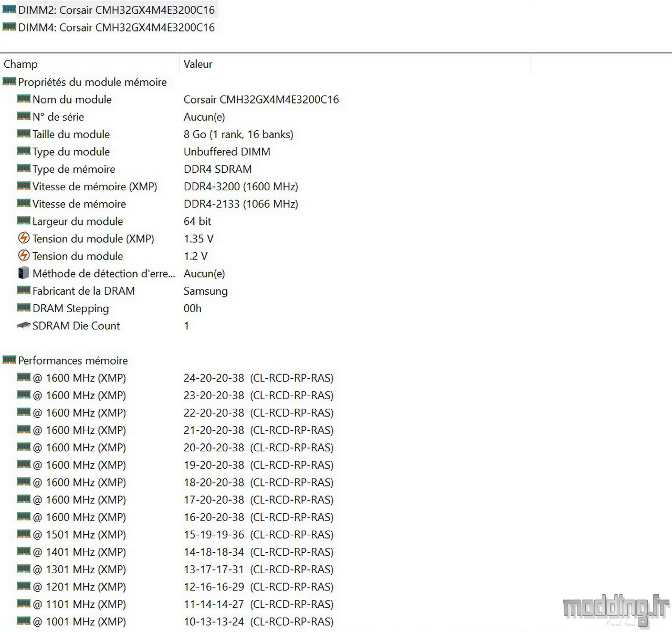672x632 pixels.
Task: Select the Performances mémoire heading
Action: [73, 360]
